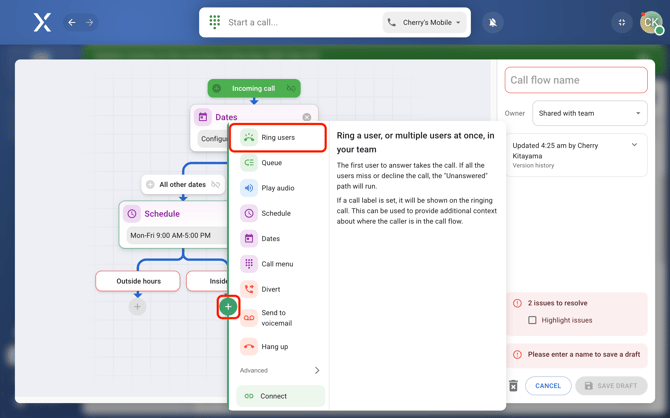Click the dialpad icon in call bar
Image resolution: width=670 pixels, height=418 pixels.
tap(215, 22)
